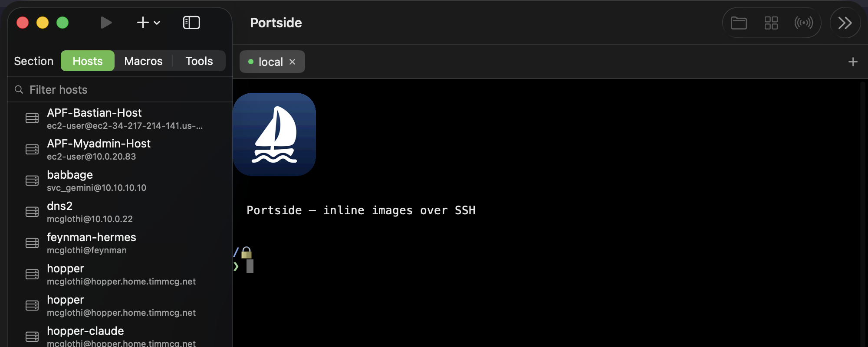Click the terminal cursor at the prompt

(250, 266)
